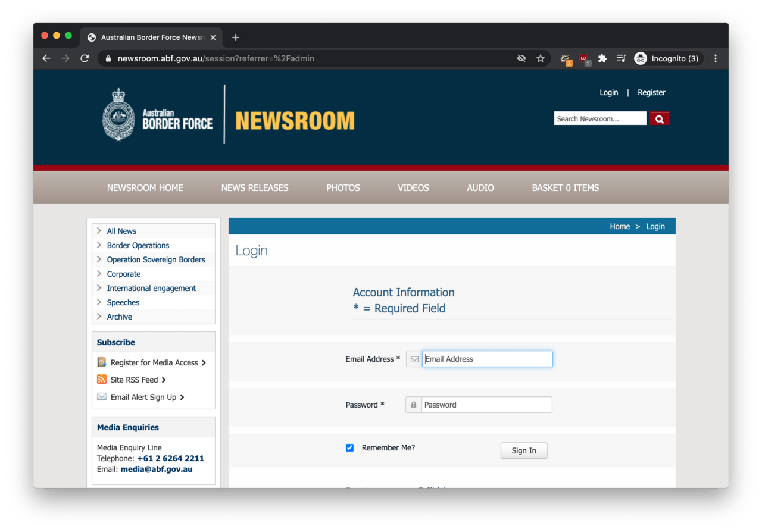Click into the Password input field
762x532 pixels.
click(x=487, y=405)
